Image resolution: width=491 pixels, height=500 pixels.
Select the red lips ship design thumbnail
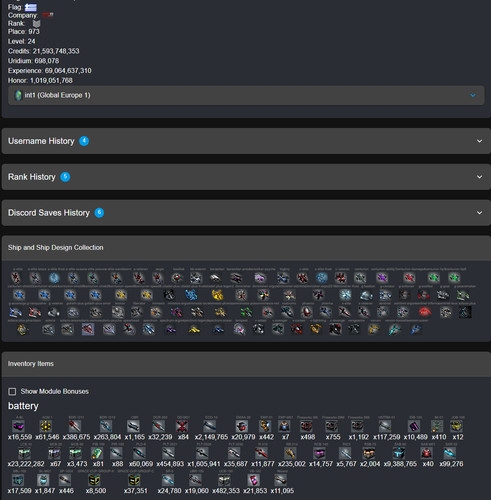pyautogui.click(x=425, y=312)
